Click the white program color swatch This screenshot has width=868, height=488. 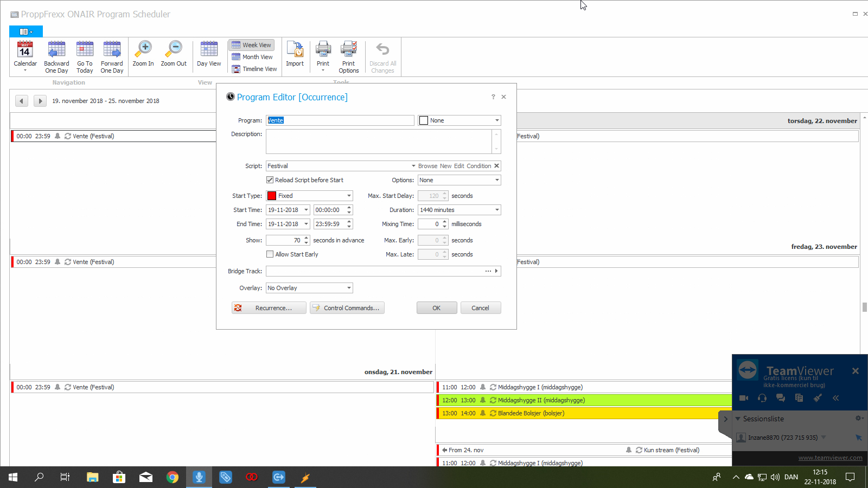tap(424, 120)
